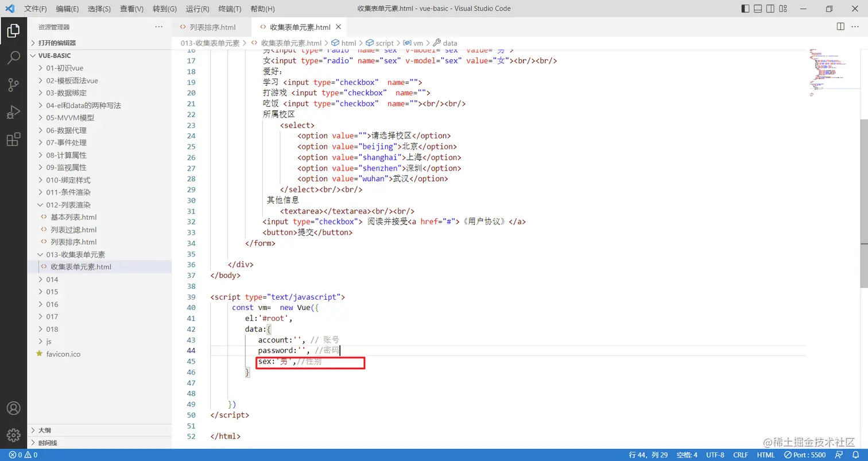The image size is (868, 461).
Task: Expand the 打开的编辑器 section
Action: 100,43
